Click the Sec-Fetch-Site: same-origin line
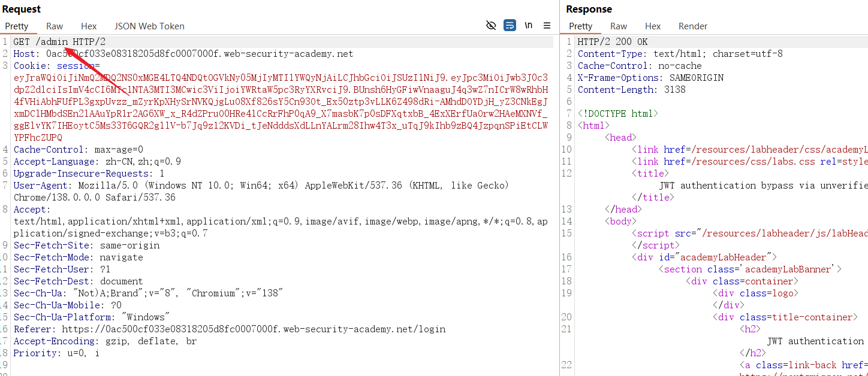The width and height of the screenshot is (868, 376). [x=86, y=245]
